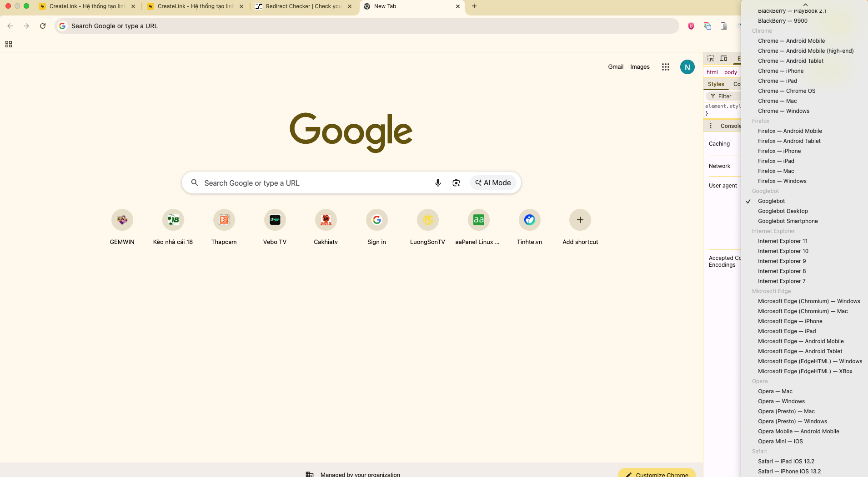Choose Microsoft Edge (EdgeHTML) — XBox
Screen dimensions: 868x477
(805, 371)
